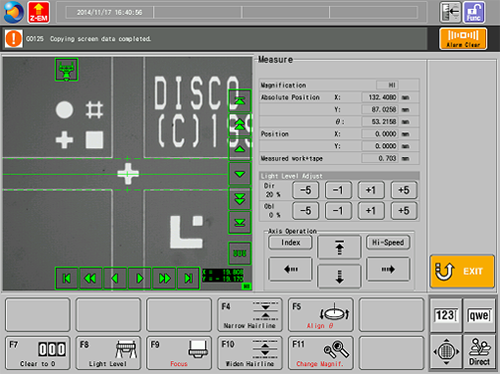500x374 pixels.
Task: Jump view to top with overlay arrow
Action: 240,100
